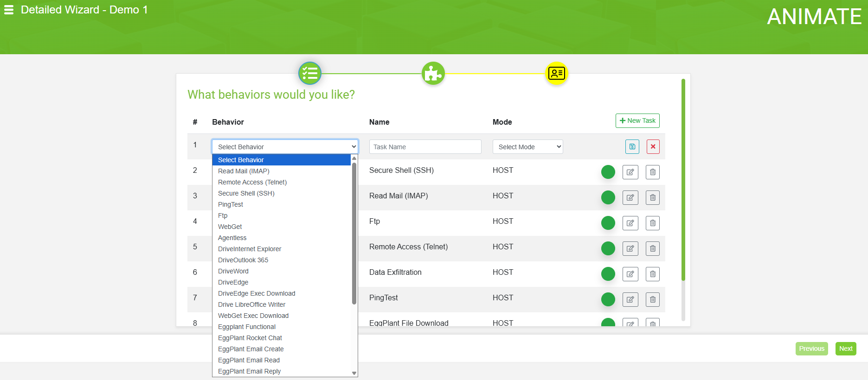The image size is (868, 380).
Task: Open the Select Mode dropdown
Action: [x=527, y=146]
